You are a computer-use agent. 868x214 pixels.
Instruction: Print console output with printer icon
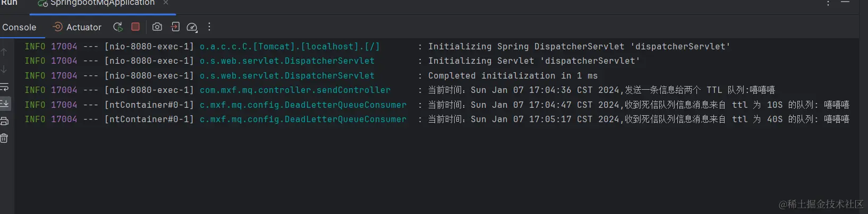click(4, 121)
